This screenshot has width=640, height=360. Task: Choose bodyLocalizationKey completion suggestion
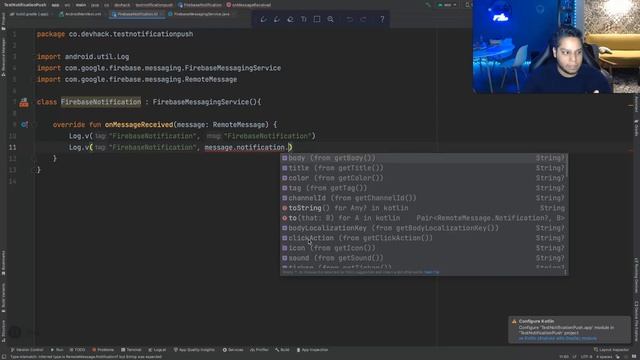[424, 228]
